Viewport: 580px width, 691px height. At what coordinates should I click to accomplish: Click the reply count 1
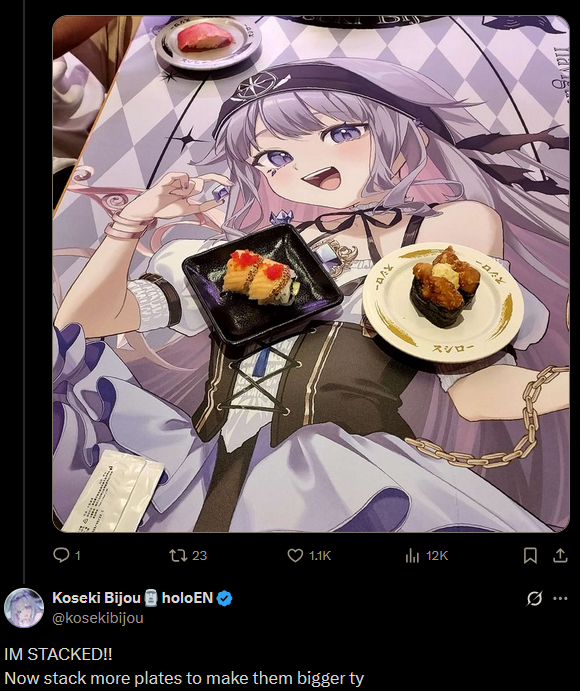[x=78, y=556]
